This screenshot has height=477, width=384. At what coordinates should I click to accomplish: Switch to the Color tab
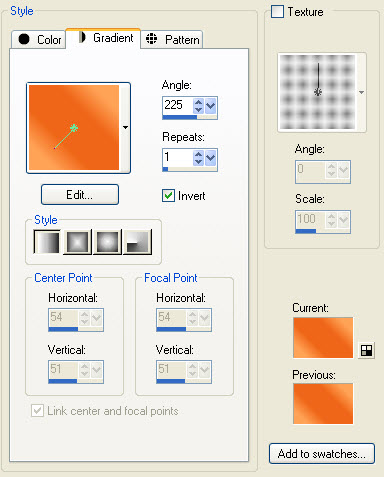pyautogui.click(x=39, y=40)
